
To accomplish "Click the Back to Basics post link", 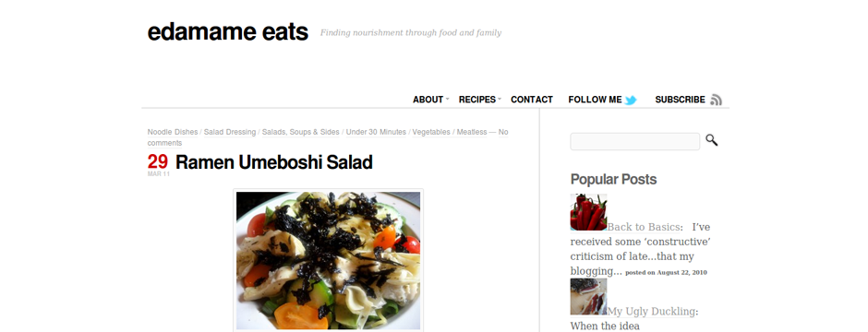I will click(644, 227).
